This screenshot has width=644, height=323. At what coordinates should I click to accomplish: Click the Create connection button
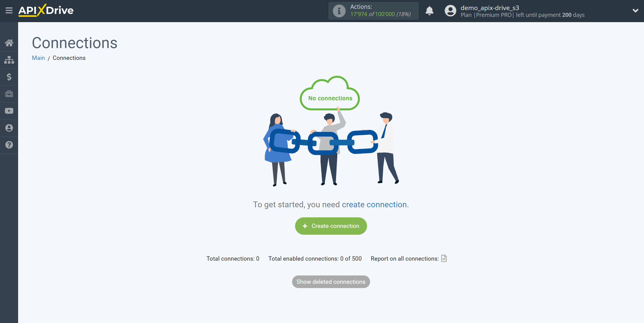(331, 226)
